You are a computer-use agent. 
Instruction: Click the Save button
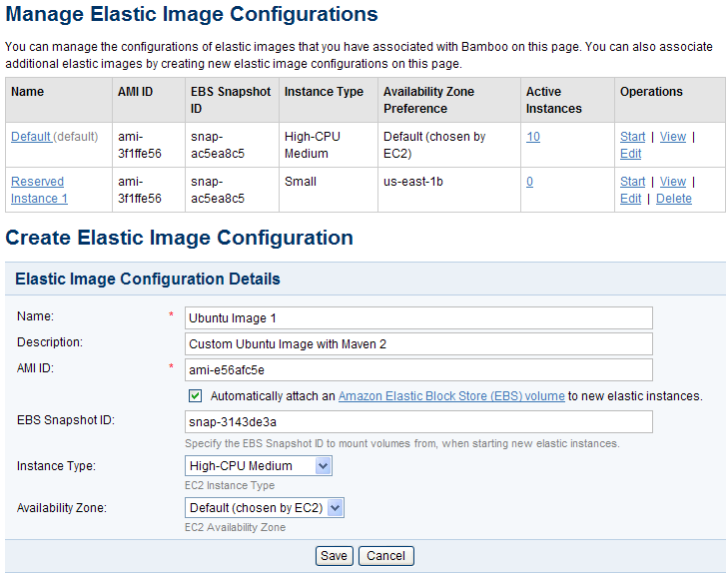click(x=334, y=556)
